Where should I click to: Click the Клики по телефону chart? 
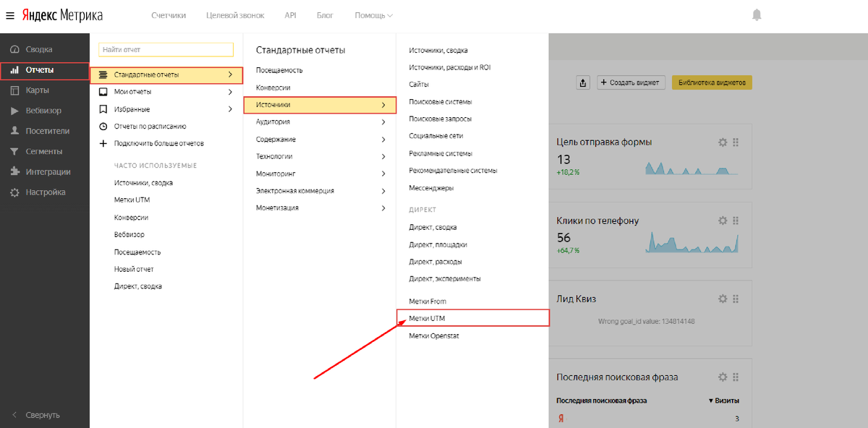pyautogui.click(x=692, y=241)
